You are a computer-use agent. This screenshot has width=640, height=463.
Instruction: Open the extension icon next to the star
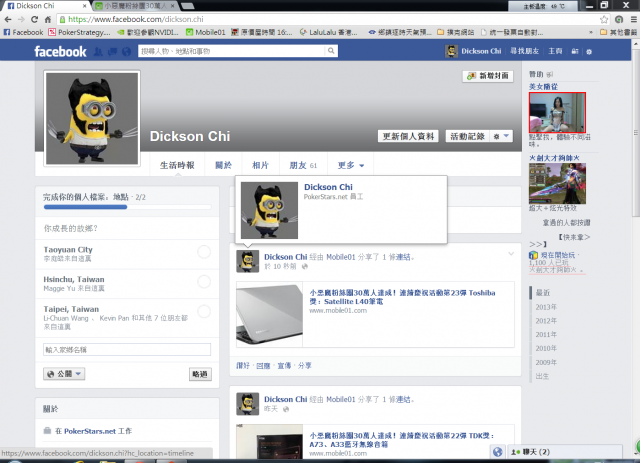pos(619,19)
